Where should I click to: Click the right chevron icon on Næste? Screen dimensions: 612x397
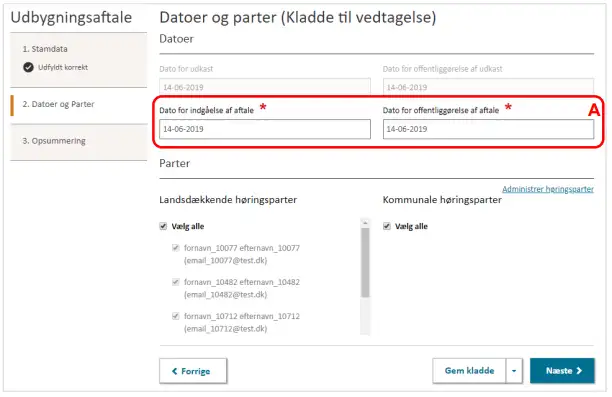tap(579, 370)
